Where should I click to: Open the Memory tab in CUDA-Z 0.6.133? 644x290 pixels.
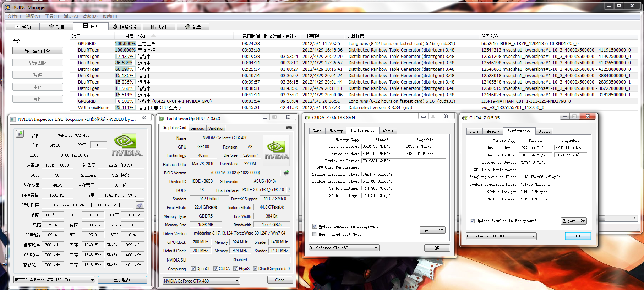[336, 131]
